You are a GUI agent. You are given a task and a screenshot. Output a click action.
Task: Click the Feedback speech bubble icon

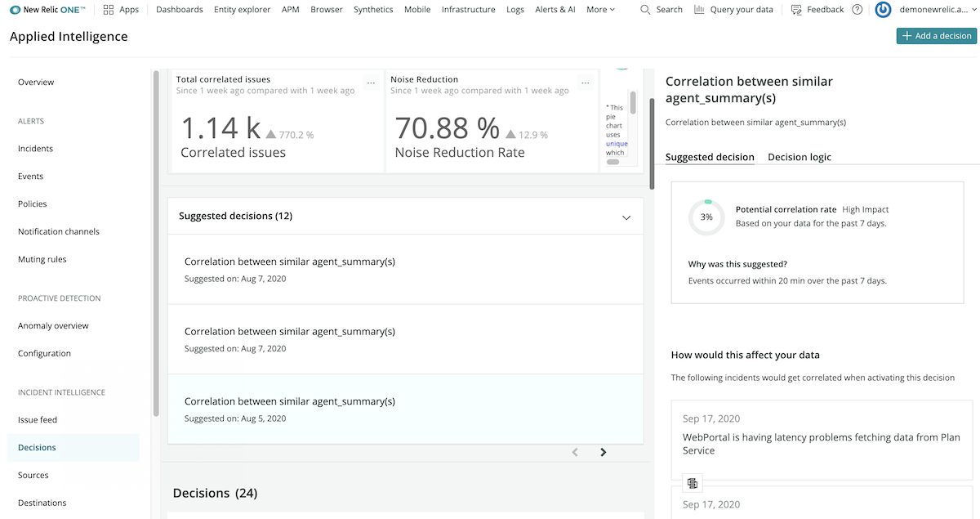pos(796,10)
